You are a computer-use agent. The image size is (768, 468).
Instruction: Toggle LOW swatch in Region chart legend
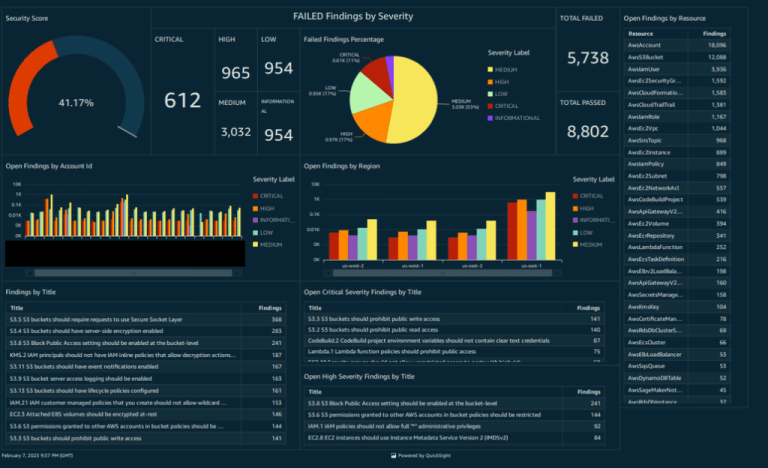(x=576, y=231)
